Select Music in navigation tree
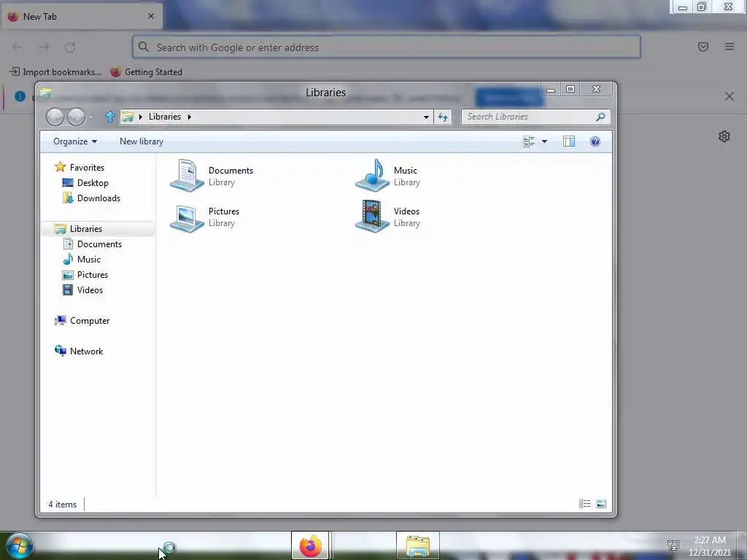747x560 pixels. 89,260
